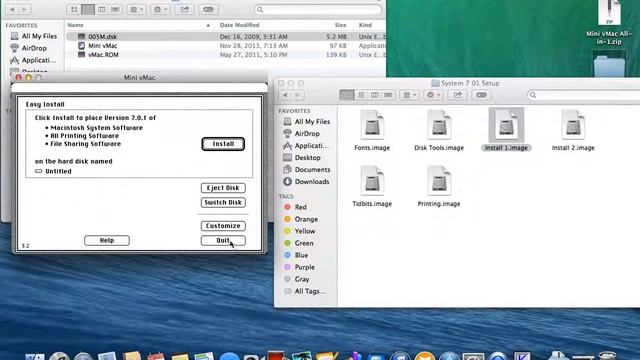
Task: Click icon view button in System 7 01 Setup
Action: pos(347,95)
